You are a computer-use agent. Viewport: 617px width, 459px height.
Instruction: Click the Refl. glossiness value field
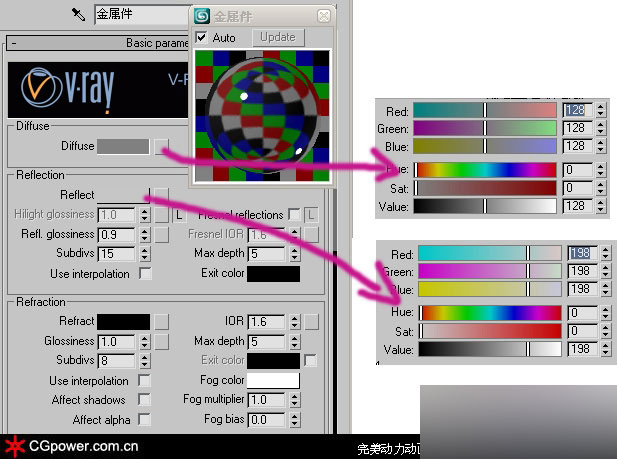[x=116, y=235]
